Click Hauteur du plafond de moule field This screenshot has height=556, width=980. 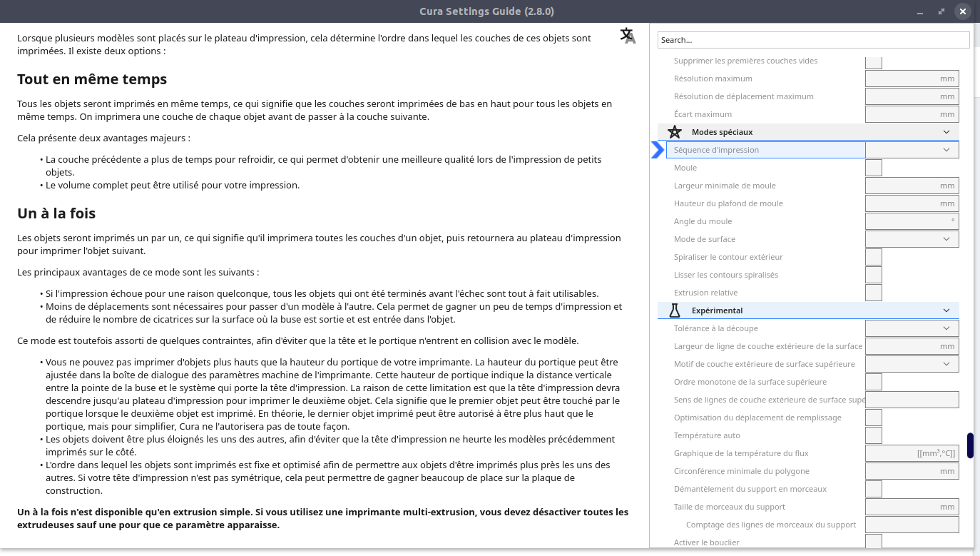point(912,203)
